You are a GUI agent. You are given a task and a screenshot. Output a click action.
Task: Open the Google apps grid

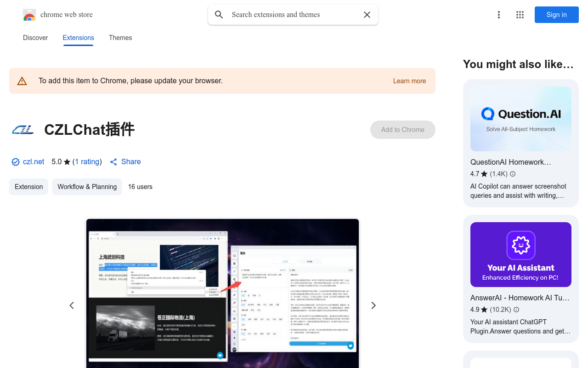[520, 15]
